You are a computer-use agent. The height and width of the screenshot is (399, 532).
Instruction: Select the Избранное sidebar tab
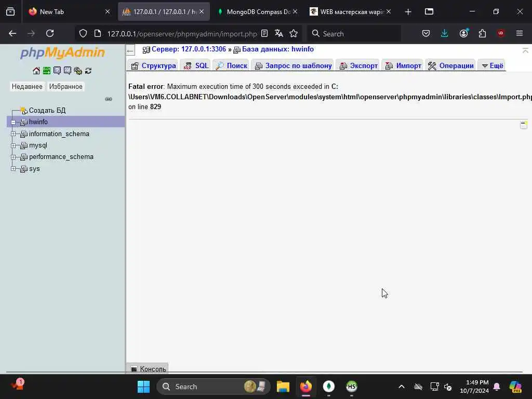[66, 87]
